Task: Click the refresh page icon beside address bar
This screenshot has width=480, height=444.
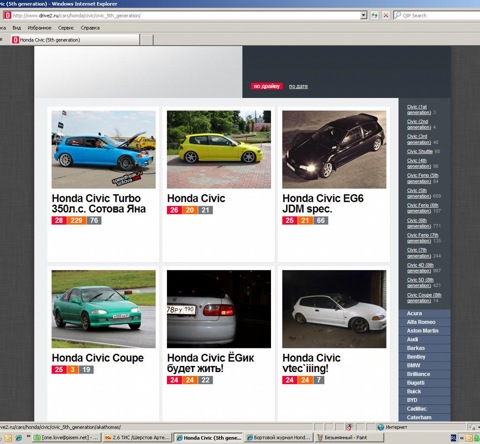Action: pos(375,15)
